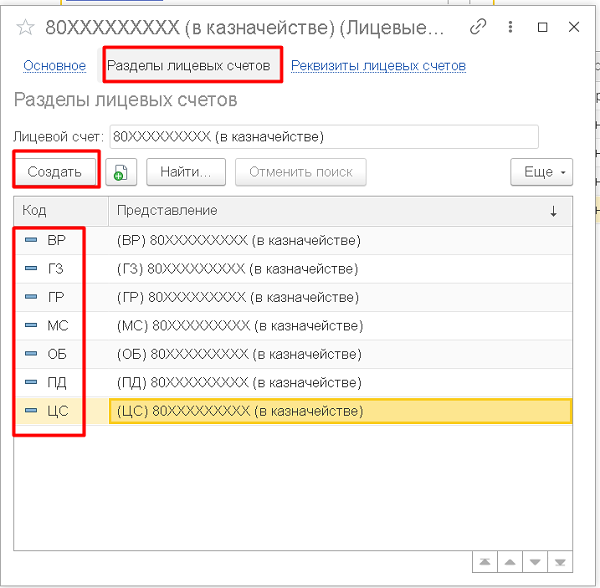Click the Найти... button
Screen dimensions: 600x588
point(185,172)
